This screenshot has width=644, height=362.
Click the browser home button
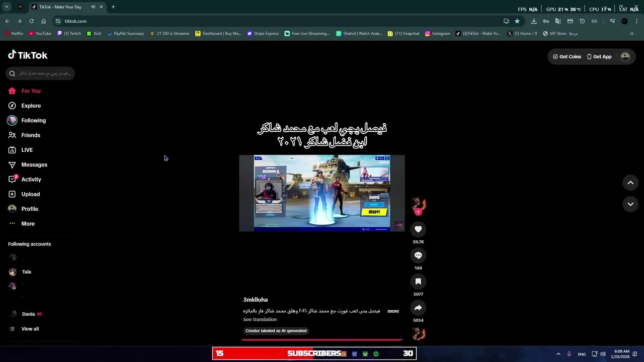(43, 21)
